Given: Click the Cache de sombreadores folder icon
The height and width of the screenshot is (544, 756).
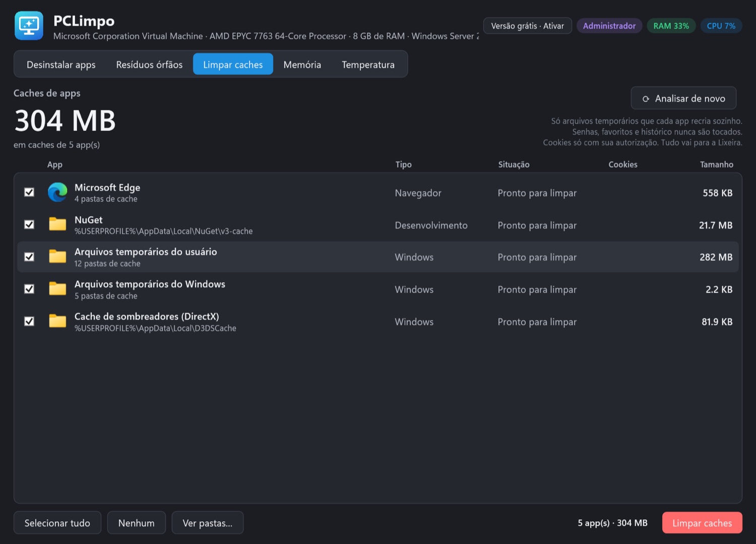Looking at the screenshot, I should [x=57, y=321].
